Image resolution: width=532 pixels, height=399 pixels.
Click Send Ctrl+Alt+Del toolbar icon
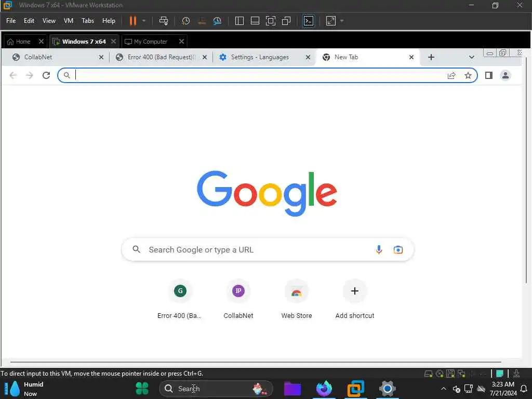[x=164, y=21]
